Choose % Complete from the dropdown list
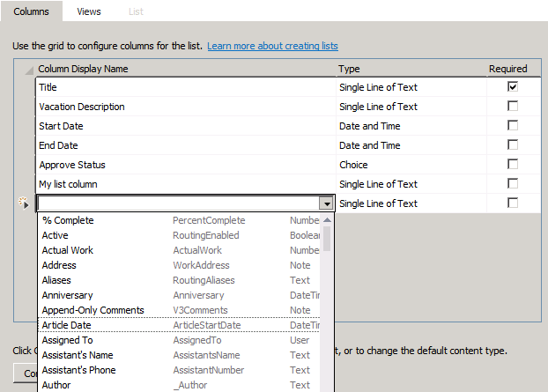This screenshot has height=392, width=548. (x=68, y=220)
